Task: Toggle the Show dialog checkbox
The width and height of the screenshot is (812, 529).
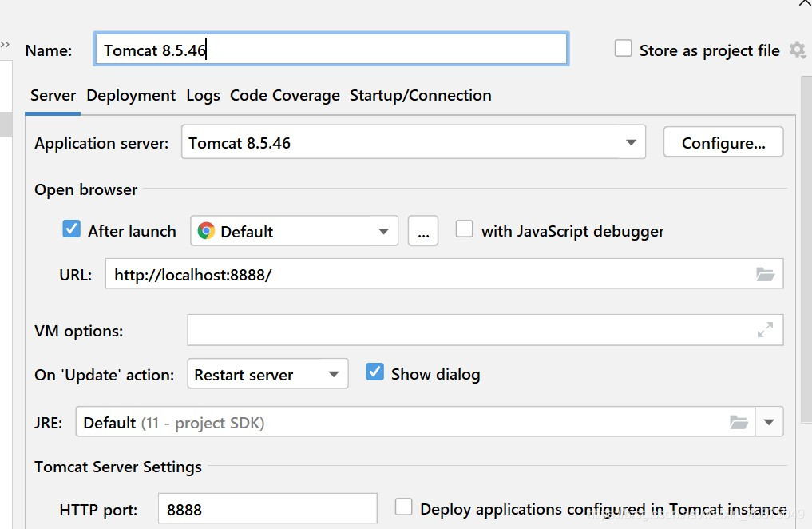Action: (374, 372)
